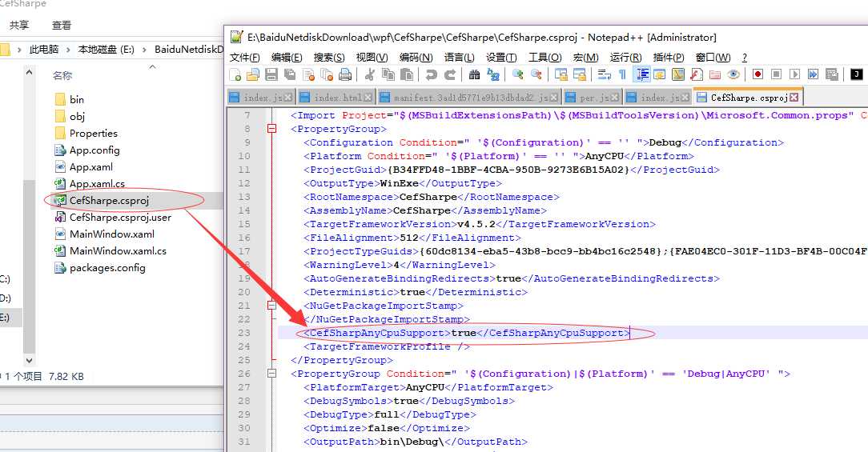
Task: Toggle synchronized horizontal scrolling icon
Action: tap(580, 74)
